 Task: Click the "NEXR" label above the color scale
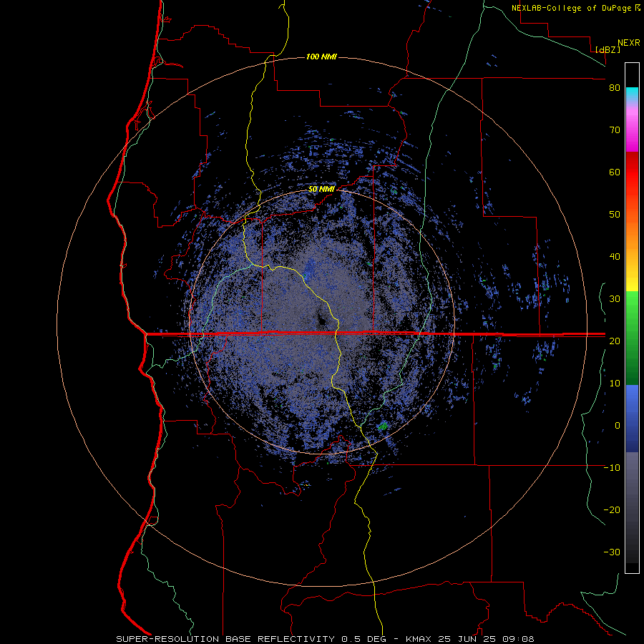click(629, 43)
